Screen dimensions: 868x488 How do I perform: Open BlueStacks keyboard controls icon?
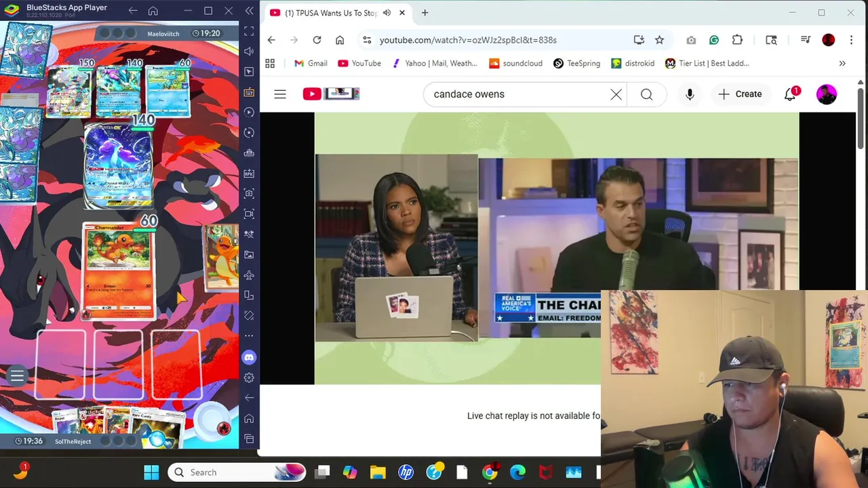point(249,92)
